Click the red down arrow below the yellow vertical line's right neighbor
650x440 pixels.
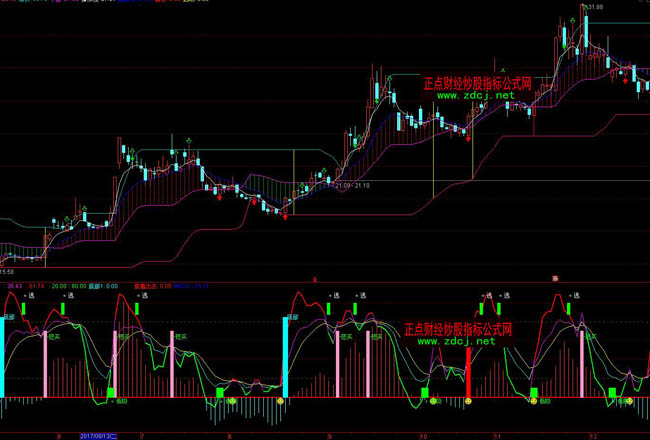(469, 139)
